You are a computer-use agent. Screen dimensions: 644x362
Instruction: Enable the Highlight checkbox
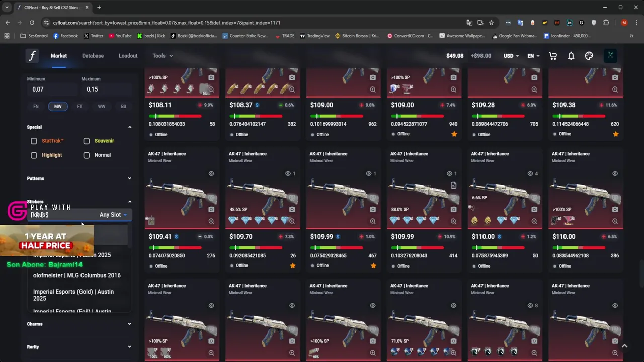[34, 155]
